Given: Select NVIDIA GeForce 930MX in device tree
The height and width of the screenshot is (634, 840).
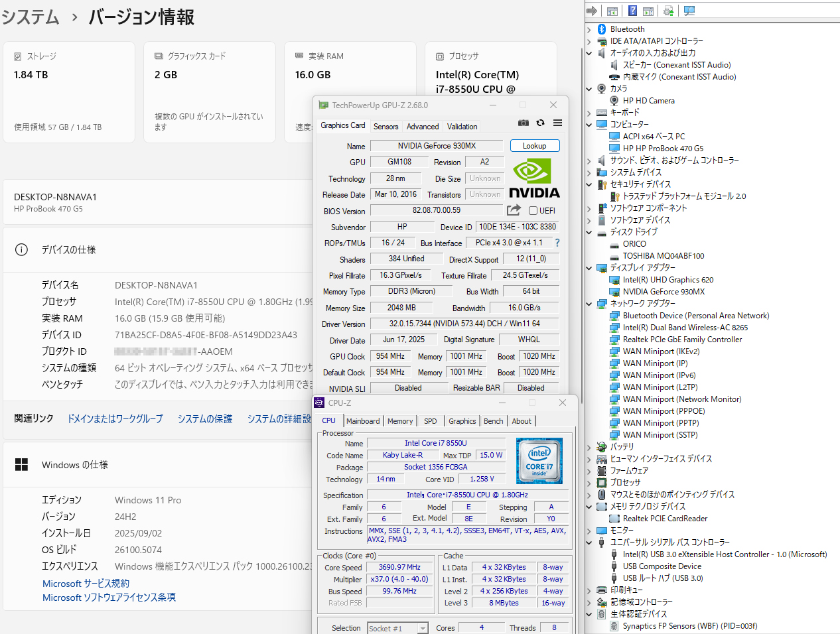Looking at the screenshot, I should (x=664, y=292).
